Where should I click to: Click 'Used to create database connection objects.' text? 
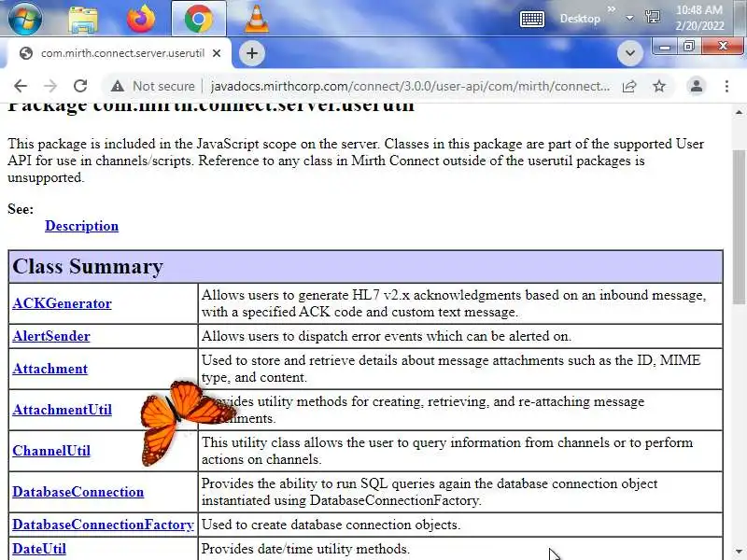331,525
